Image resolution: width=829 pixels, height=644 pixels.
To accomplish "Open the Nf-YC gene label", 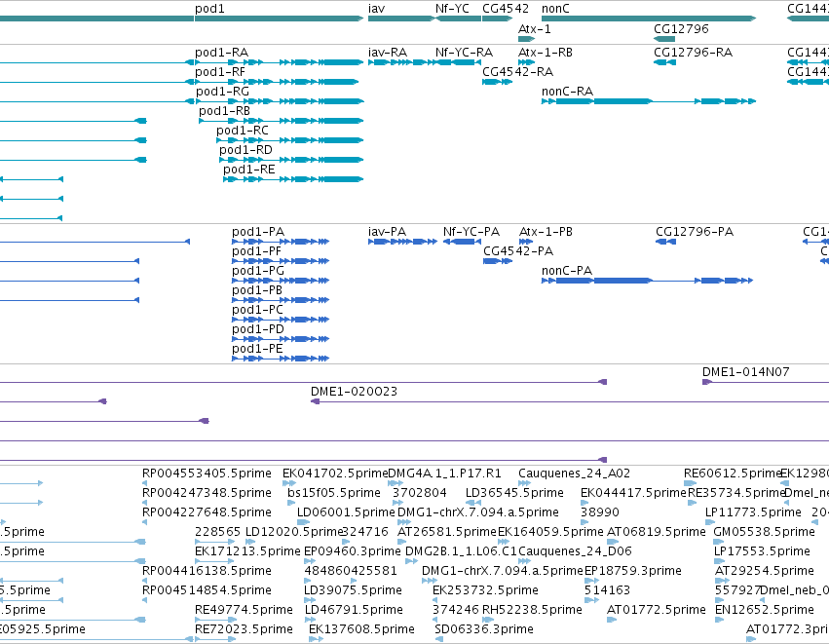I will tap(452, 9).
